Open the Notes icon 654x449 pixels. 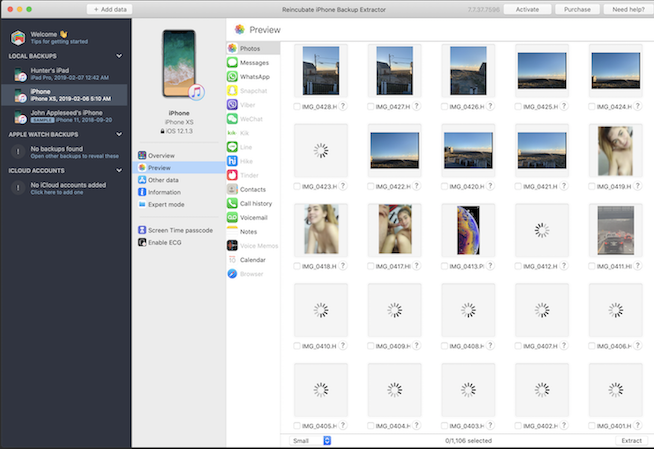(232, 231)
